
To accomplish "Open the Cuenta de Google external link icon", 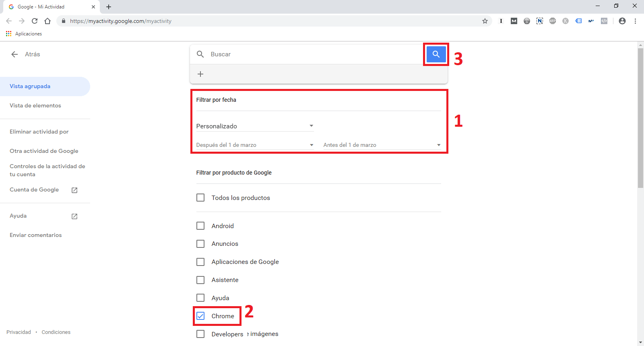I will point(74,190).
